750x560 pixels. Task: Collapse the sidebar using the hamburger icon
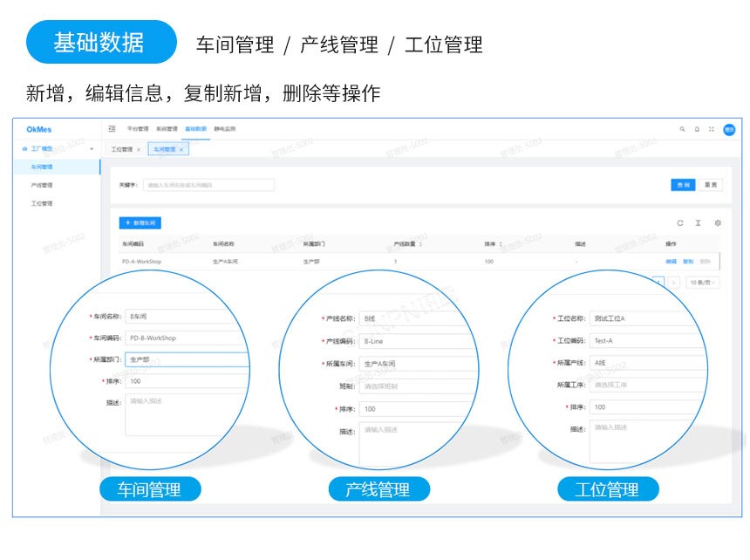tap(111, 128)
